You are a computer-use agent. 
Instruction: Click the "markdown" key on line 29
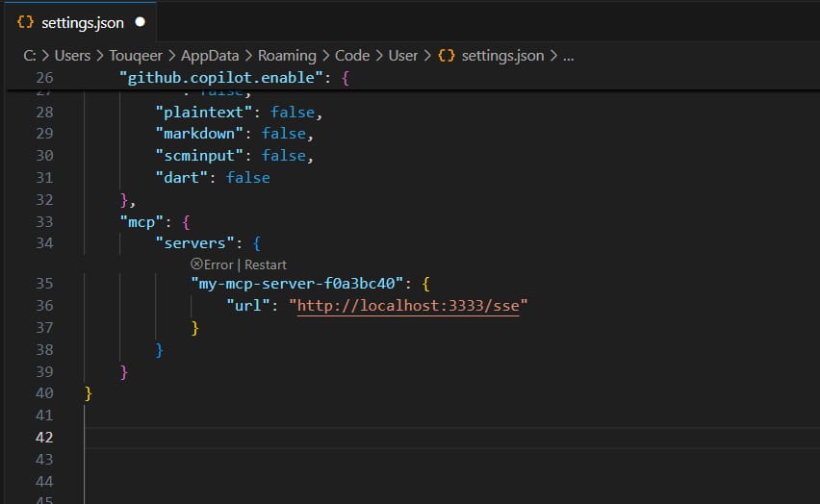tap(199, 134)
